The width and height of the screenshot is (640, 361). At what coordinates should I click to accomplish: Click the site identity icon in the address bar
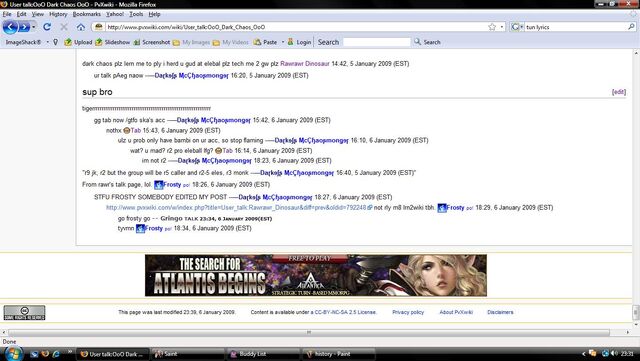coord(98,27)
